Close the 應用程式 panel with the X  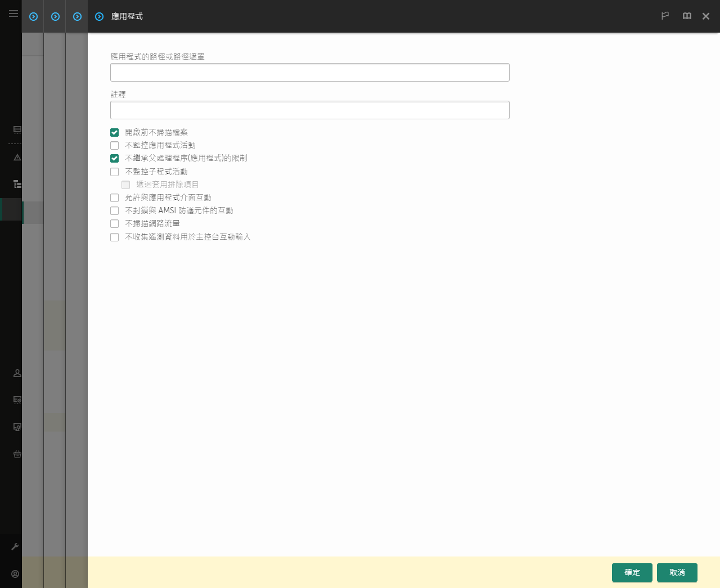point(706,16)
